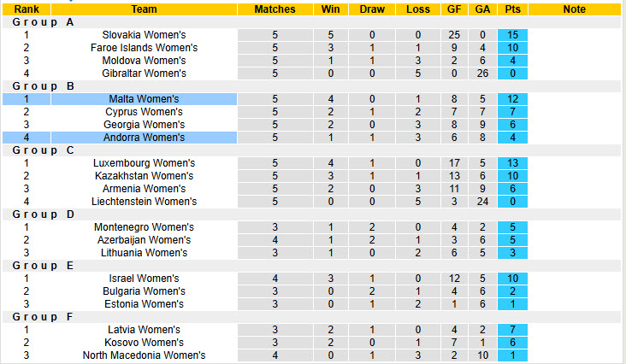Viewport: 626px width, 364px height.
Task: Select the Andorra Women's team row
Action: (145, 138)
